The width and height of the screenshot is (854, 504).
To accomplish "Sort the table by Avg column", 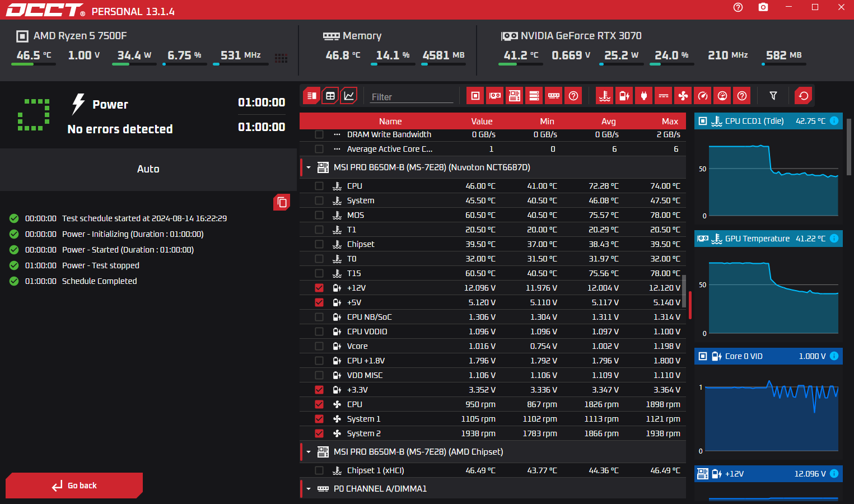I will click(609, 122).
